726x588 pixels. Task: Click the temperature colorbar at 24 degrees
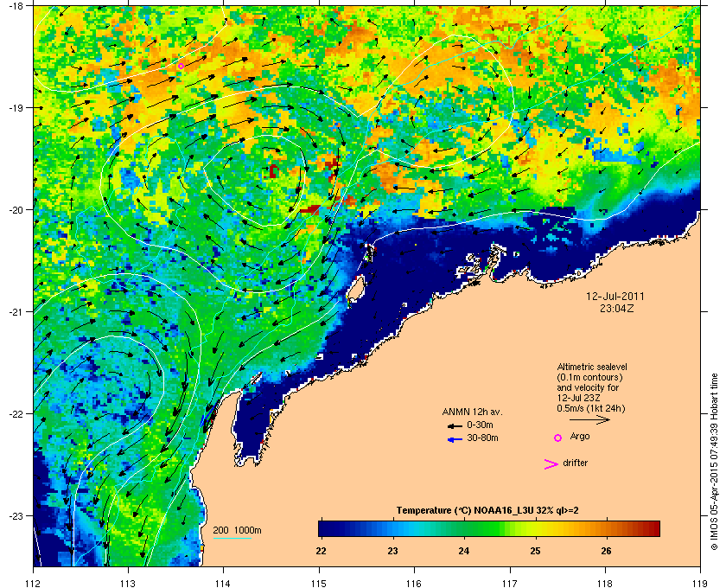(464, 528)
